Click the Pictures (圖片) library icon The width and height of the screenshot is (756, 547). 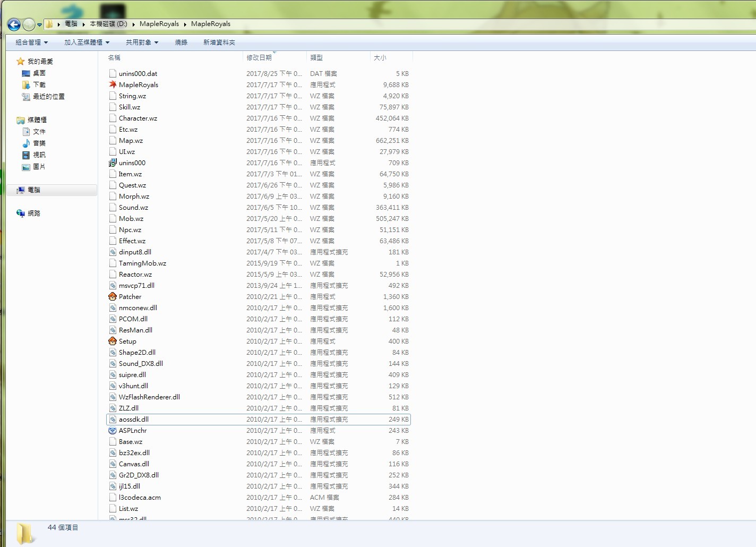26,167
